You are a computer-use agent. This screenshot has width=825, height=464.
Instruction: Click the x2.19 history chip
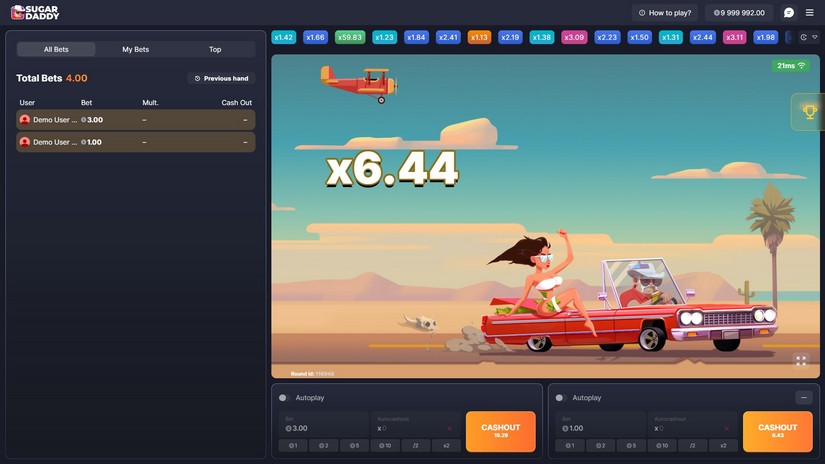point(510,37)
